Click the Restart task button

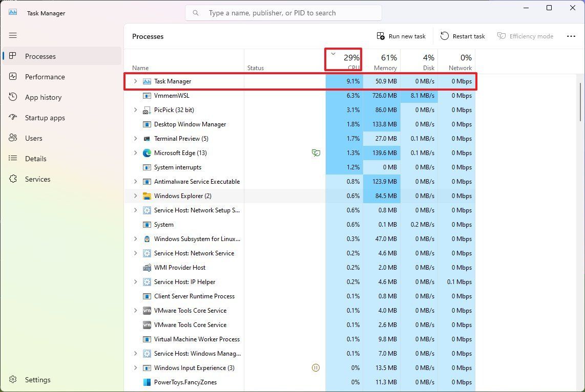pos(462,36)
